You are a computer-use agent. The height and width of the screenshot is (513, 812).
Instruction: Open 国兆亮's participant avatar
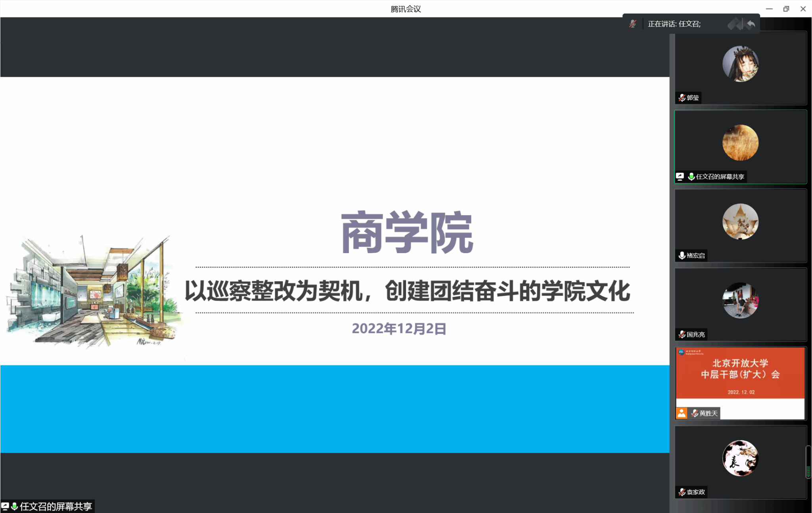click(x=740, y=300)
